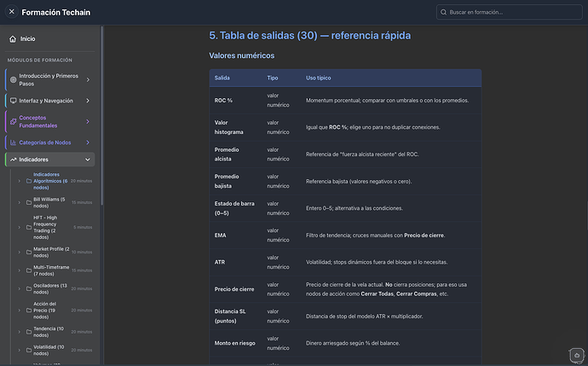588x366 pixels.
Task: Click folder icon of HFT High Frequency Trading
Action: coord(29,228)
